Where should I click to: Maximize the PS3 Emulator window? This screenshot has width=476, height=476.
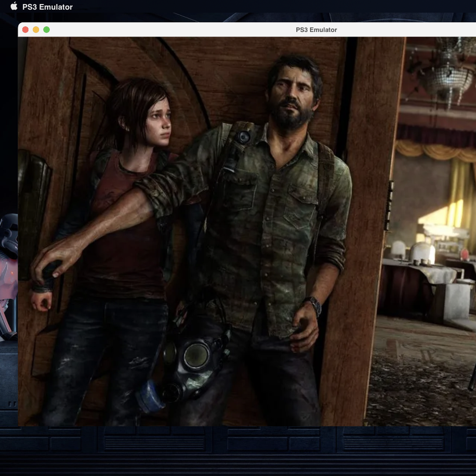[x=46, y=30]
